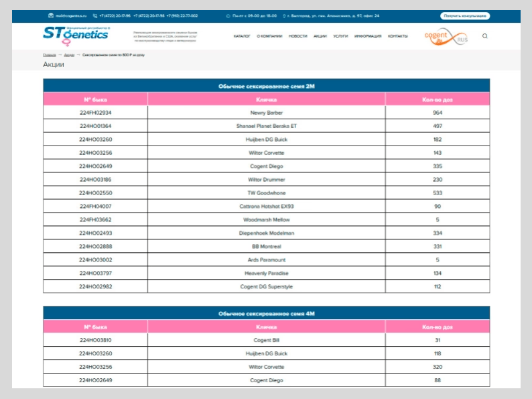Click the Обычное сексированное семя 4М header
Screen dimensions: 532x399
pyautogui.click(x=267, y=313)
